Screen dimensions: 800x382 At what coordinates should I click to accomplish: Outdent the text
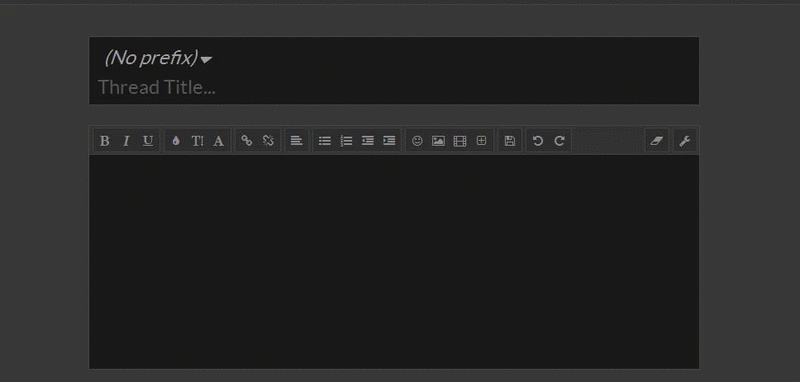368,141
